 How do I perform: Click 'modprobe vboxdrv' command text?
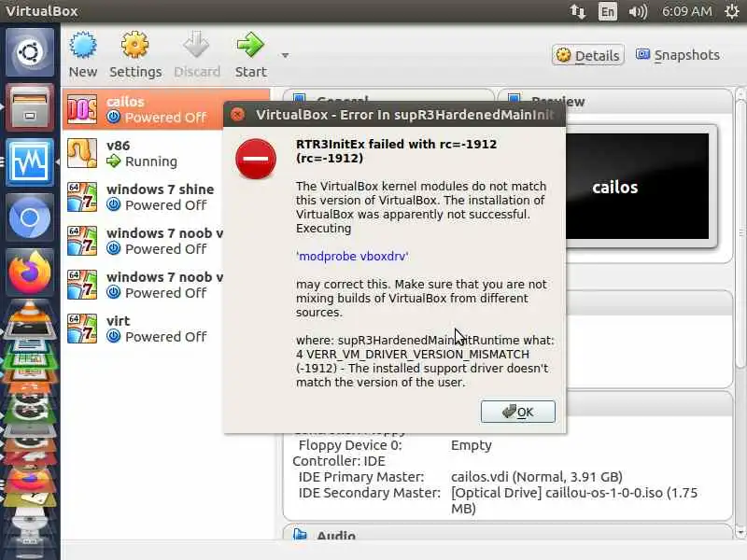tap(352, 256)
